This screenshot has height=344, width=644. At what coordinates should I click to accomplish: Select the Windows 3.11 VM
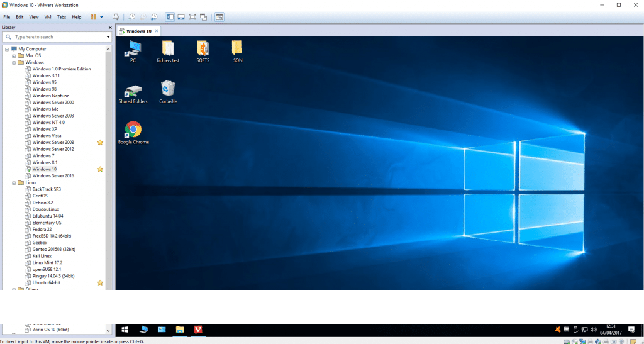tap(42, 75)
